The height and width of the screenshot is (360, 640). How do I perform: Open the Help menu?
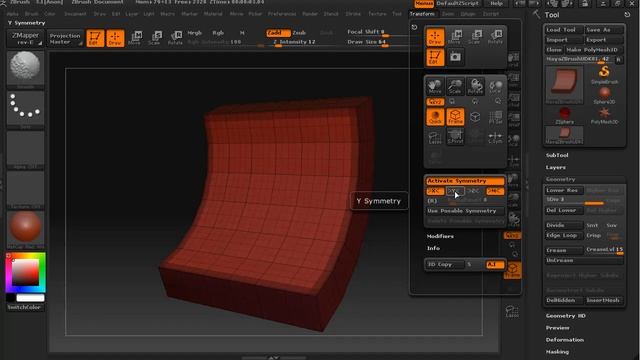(x=496, y=3)
